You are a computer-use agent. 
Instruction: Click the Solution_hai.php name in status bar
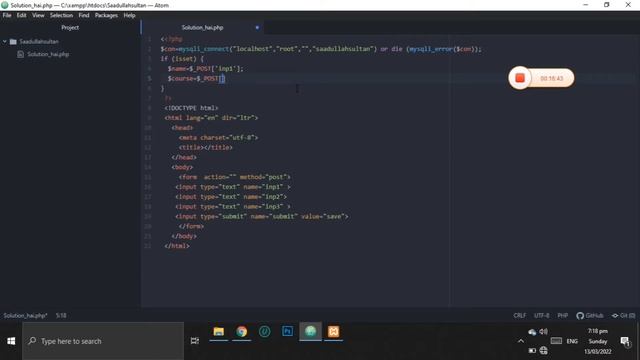25,316
